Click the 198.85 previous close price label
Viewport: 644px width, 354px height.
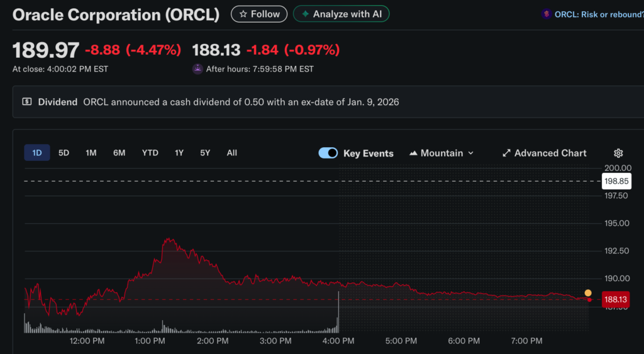click(616, 182)
